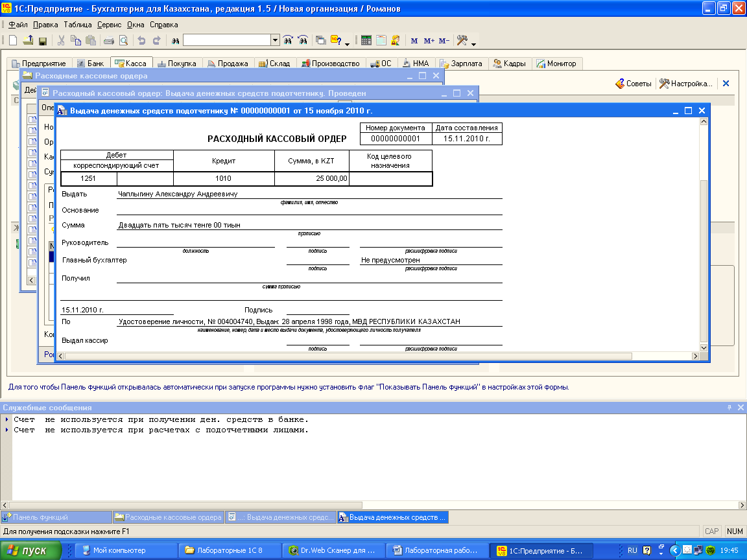
Task: Open the Таблица menu
Action: 78,25
